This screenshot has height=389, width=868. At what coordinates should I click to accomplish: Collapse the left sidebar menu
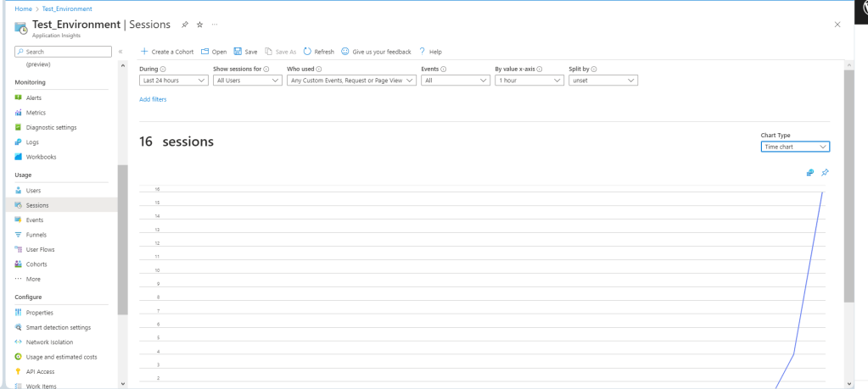pos(120,52)
